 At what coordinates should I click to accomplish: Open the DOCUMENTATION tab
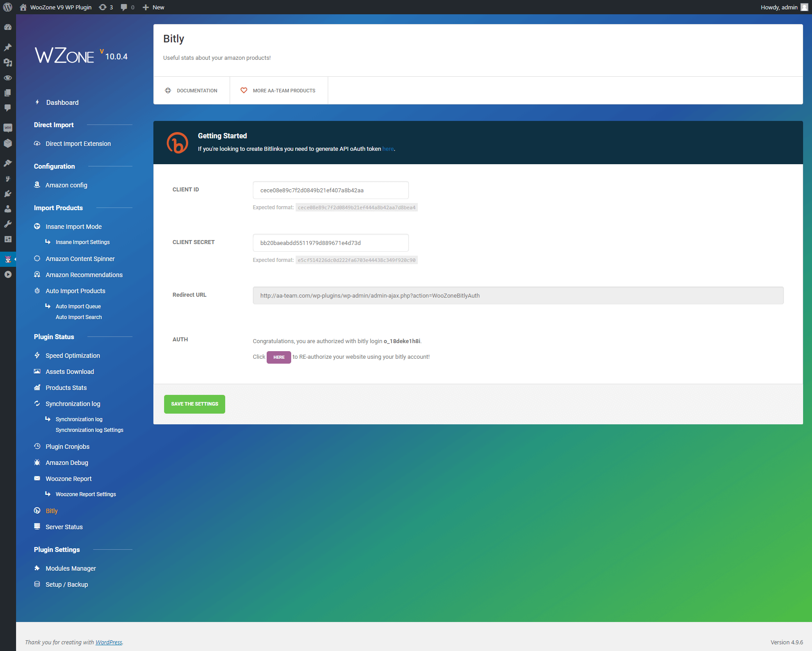coord(192,91)
